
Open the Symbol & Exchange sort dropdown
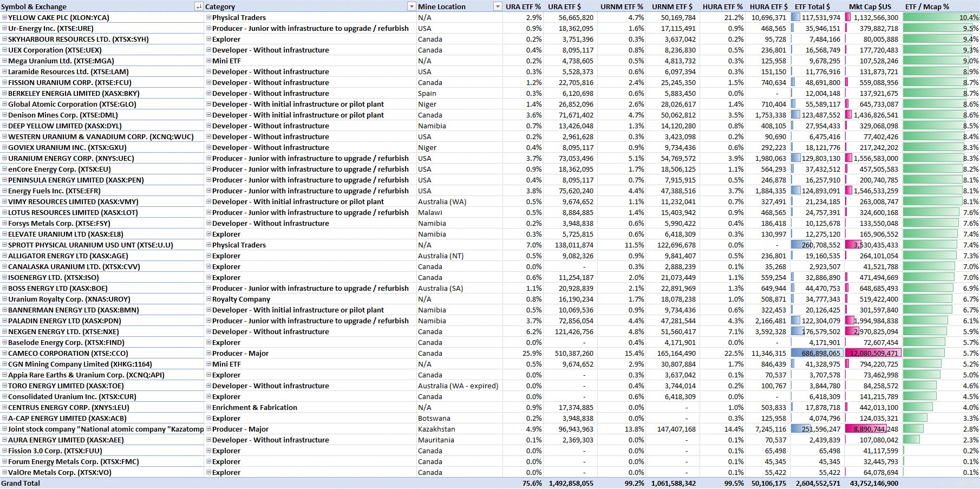199,6
